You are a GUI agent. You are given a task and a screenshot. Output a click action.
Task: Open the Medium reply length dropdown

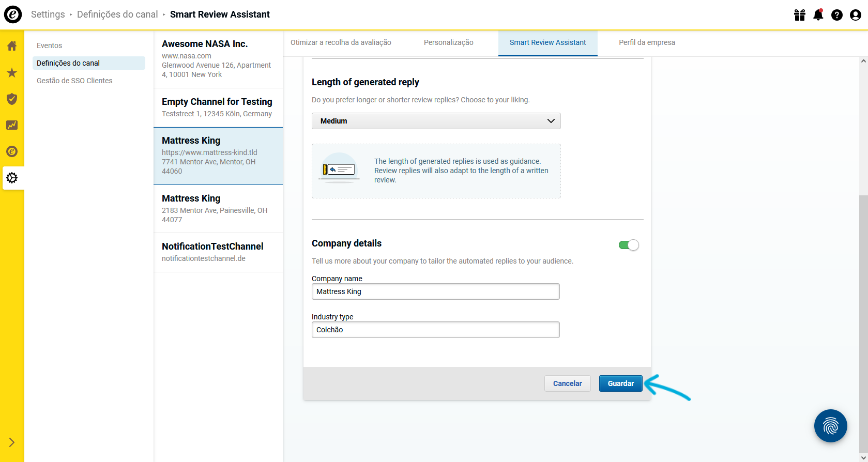[436, 121]
